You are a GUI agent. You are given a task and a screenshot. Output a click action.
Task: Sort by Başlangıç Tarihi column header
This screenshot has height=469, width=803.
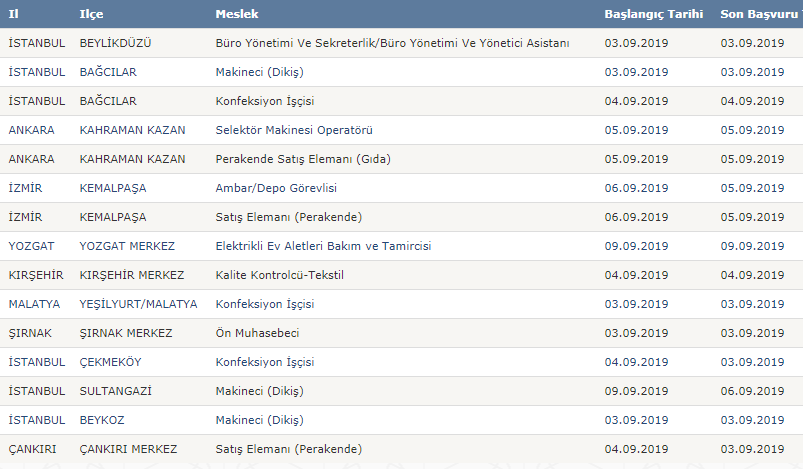point(653,14)
